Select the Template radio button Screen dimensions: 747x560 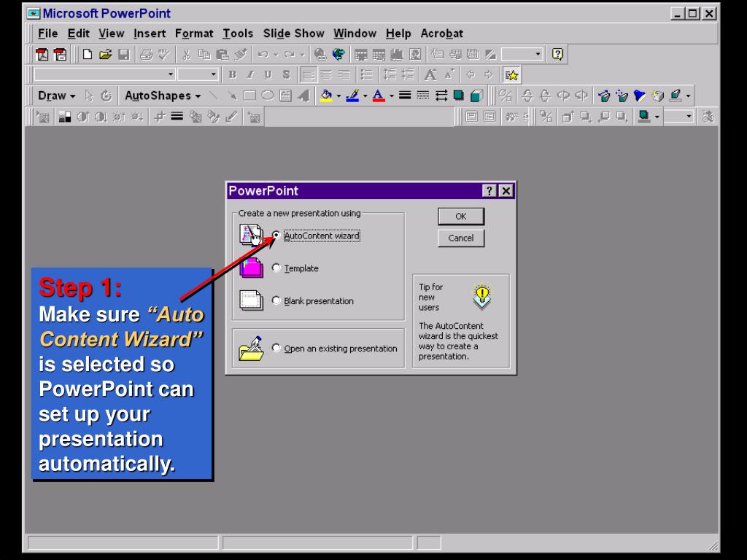tap(276, 268)
